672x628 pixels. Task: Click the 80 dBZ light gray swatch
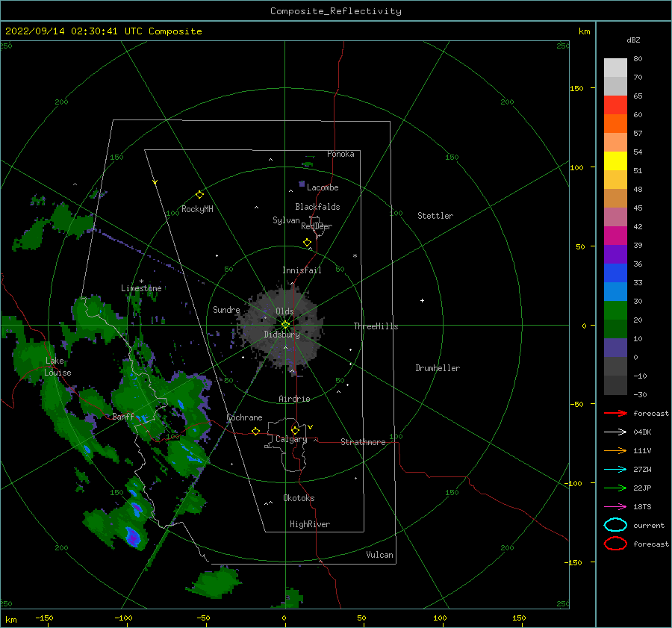(615, 68)
